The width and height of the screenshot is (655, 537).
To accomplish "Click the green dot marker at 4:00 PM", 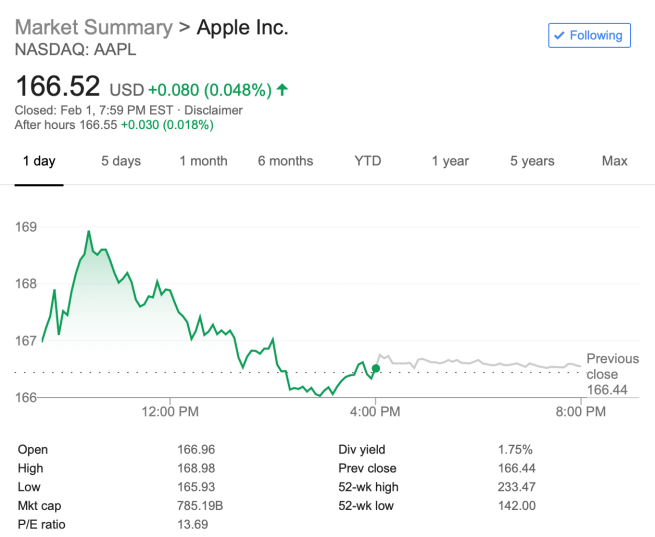I will (x=375, y=368).
